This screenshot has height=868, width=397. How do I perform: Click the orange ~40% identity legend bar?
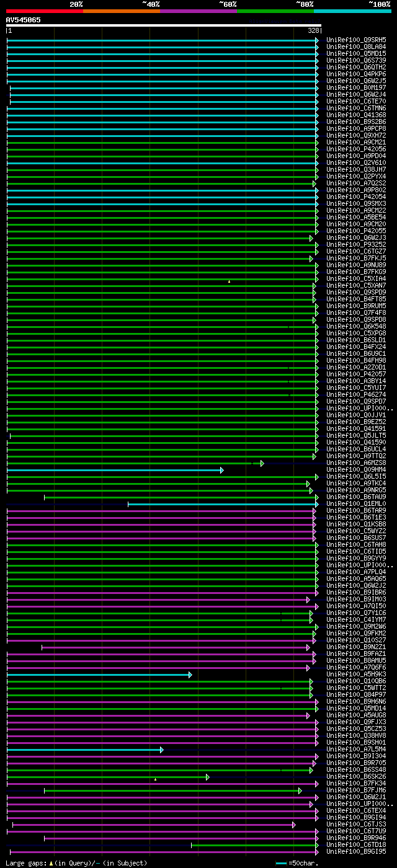tap(122, 11)
